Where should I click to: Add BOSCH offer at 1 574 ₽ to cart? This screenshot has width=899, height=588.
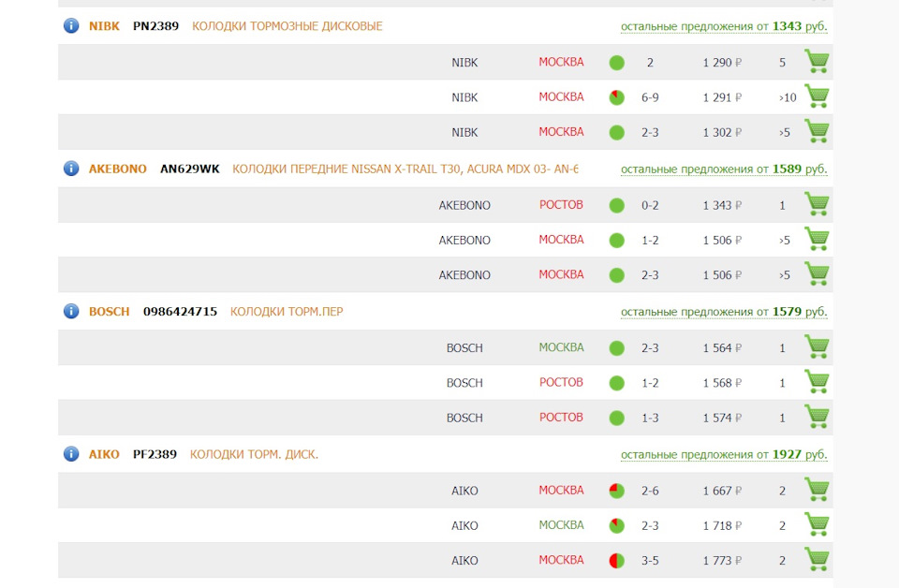coord(817,417)
